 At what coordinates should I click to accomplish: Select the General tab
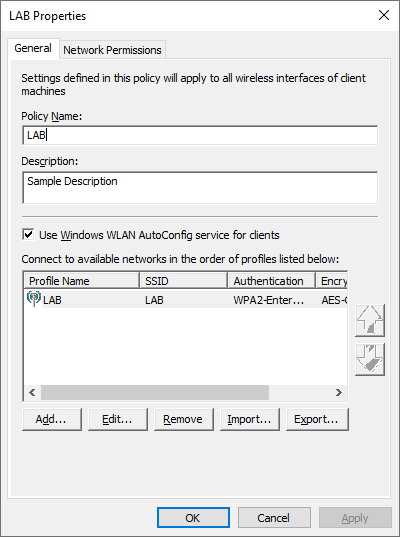pos(33,48)
